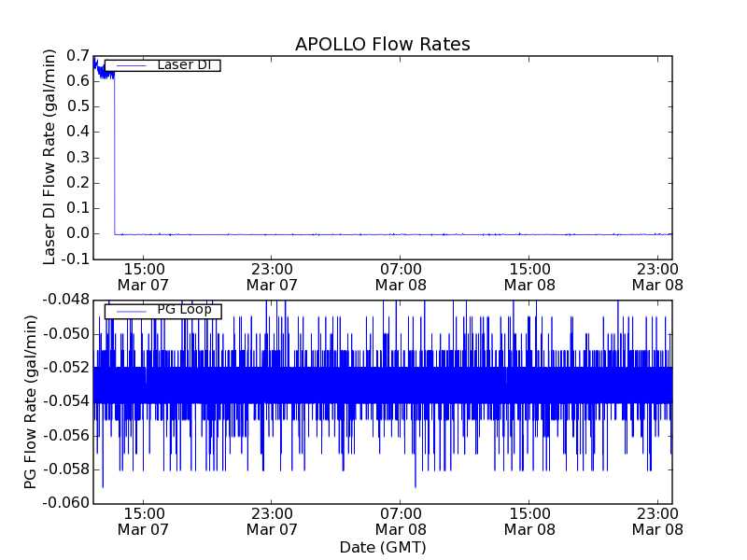Select the Laser DI legend label

pos(183,65)
